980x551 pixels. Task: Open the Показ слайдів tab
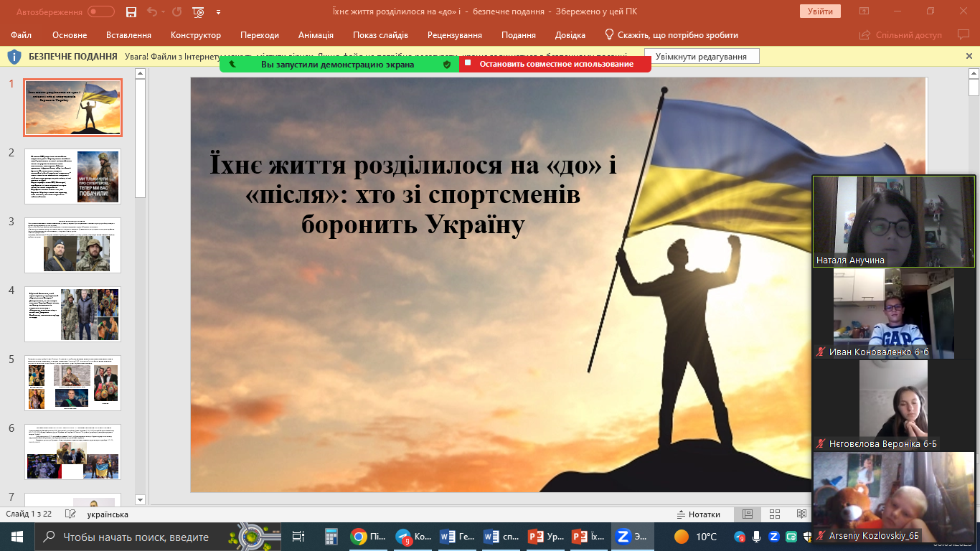380,35
